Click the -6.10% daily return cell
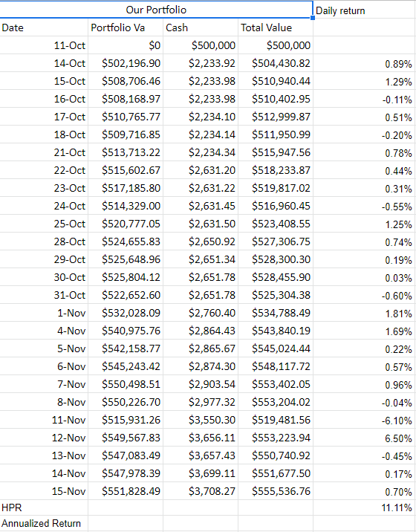Image resolution: width=416 pixels, height=532 pixels. (365, 420)
